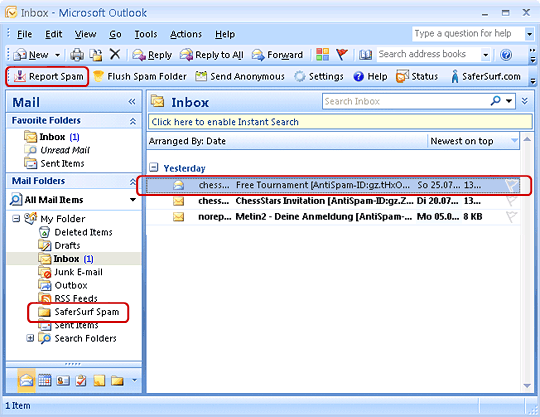Delete message with X icon
The height and width of the screenshot is (417, 540).
(x=115, y=54)
